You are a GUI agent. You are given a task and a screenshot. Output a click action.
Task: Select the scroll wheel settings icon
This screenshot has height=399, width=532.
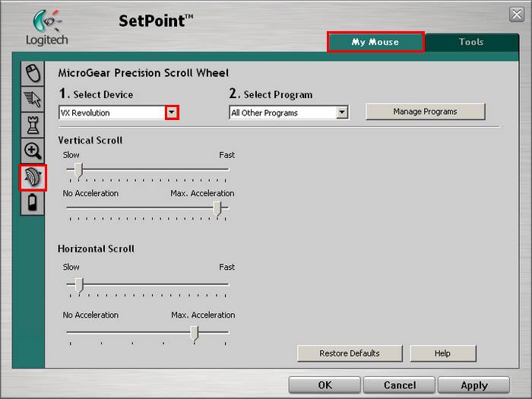pyautogui.click(x=33, y=177)
